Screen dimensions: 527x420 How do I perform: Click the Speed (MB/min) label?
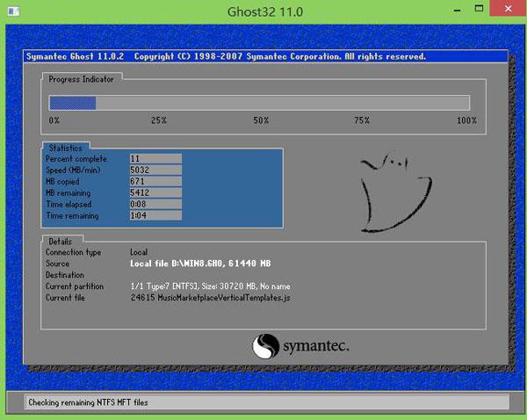click(x=73, y=170)
